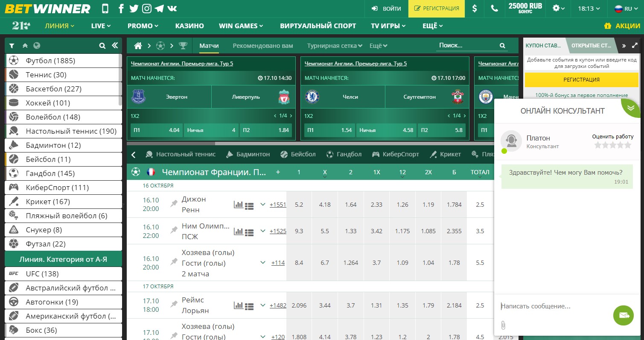The image size is (644, 340).
Task: Open Турнирная сетка dropdown
Action: point(335,46)
